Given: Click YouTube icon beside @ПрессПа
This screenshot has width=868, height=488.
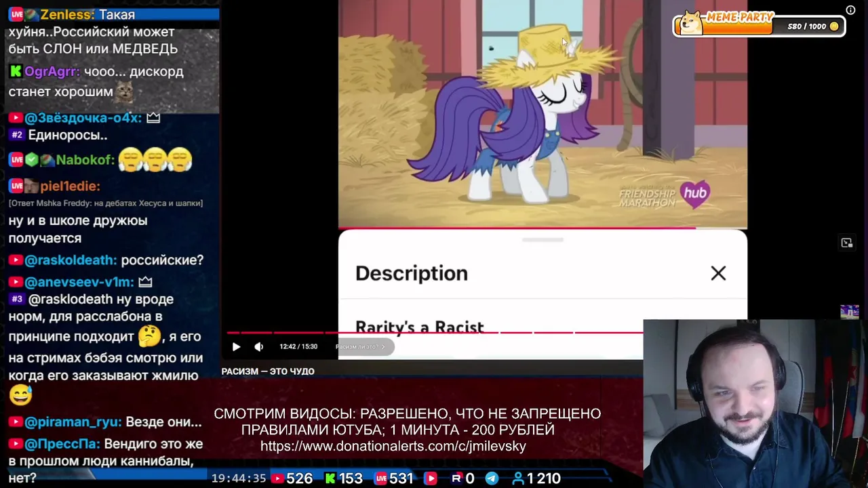Looking at the screenshot, I should tap(16, 444).
